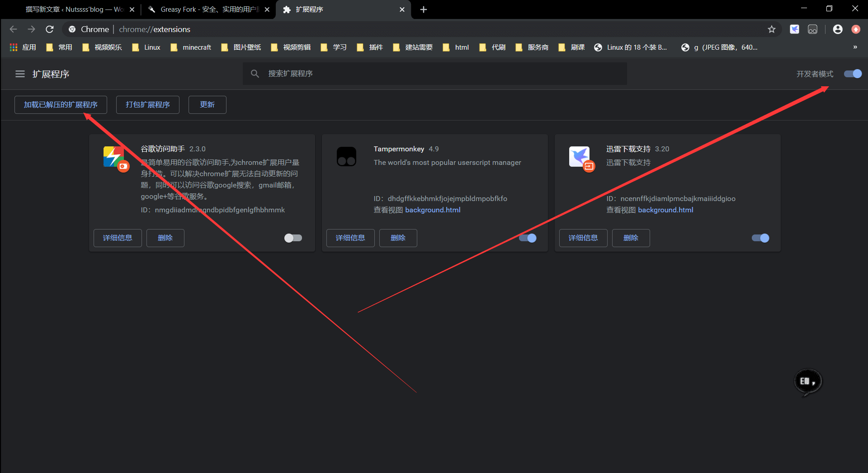Open the extensions hamburger menu
This screenshot has height=473, width=868.
(x=20, y=74)
